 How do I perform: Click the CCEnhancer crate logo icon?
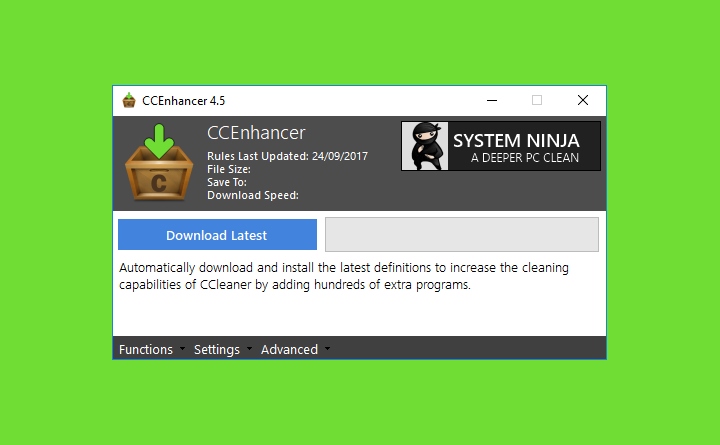tap(159, 162)
